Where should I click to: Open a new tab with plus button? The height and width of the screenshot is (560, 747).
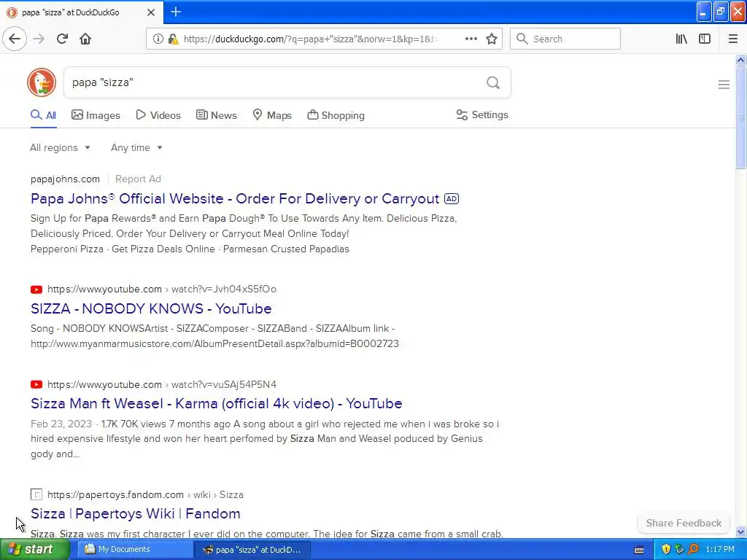176,12
